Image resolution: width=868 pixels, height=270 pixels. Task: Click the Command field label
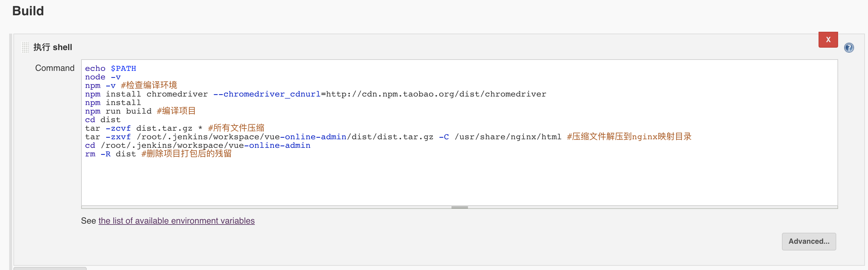coord(55,68)
